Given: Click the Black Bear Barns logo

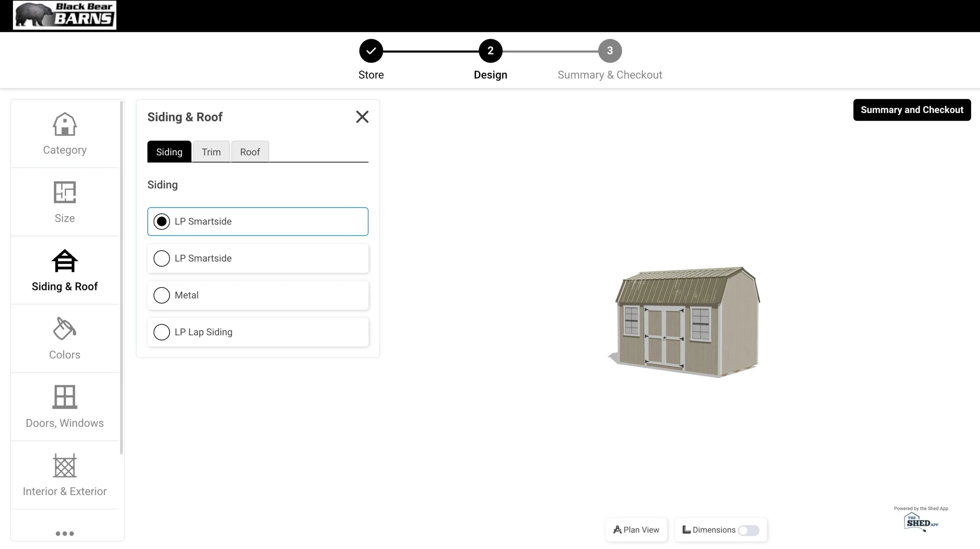Looking at the screenshot, I should pos(65,15).
